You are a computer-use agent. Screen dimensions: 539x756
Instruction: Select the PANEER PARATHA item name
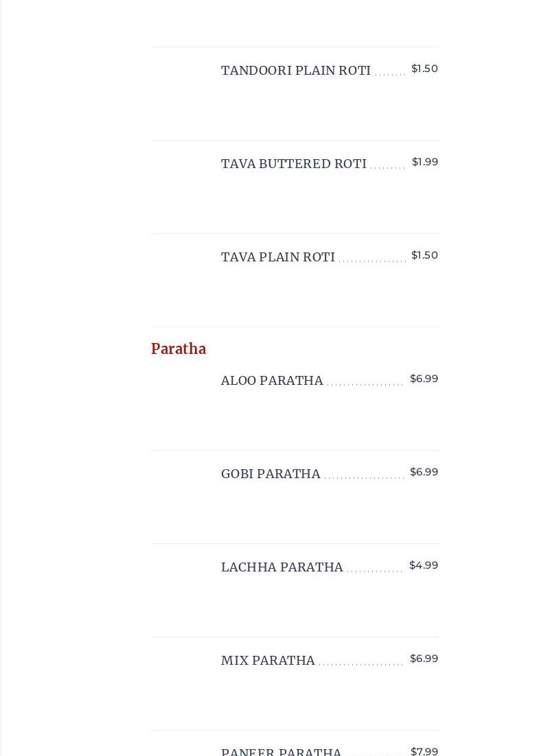click(x=281, y=751)
